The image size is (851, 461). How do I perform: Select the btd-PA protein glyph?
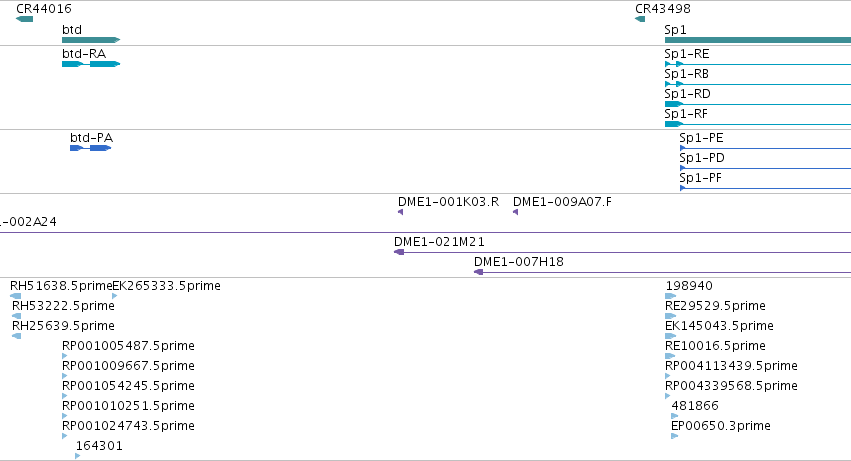tap(91, 148)
